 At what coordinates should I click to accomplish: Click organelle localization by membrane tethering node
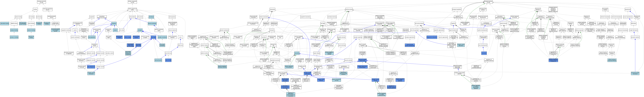click(332, 24)
